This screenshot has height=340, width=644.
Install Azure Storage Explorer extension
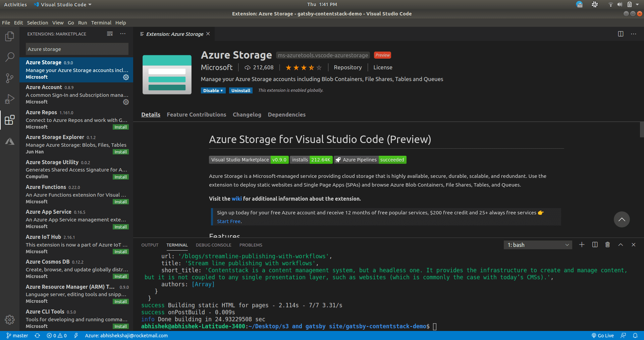pos(121,152)
